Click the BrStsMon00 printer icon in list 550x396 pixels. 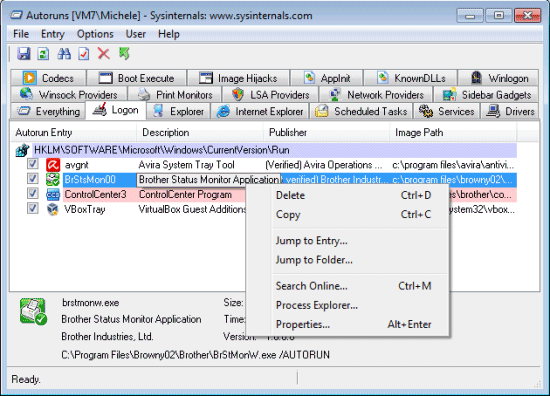click(x=53, y=180)
